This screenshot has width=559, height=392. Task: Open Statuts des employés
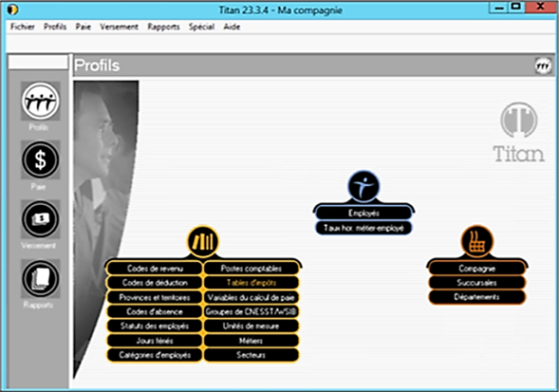point(155,326)
